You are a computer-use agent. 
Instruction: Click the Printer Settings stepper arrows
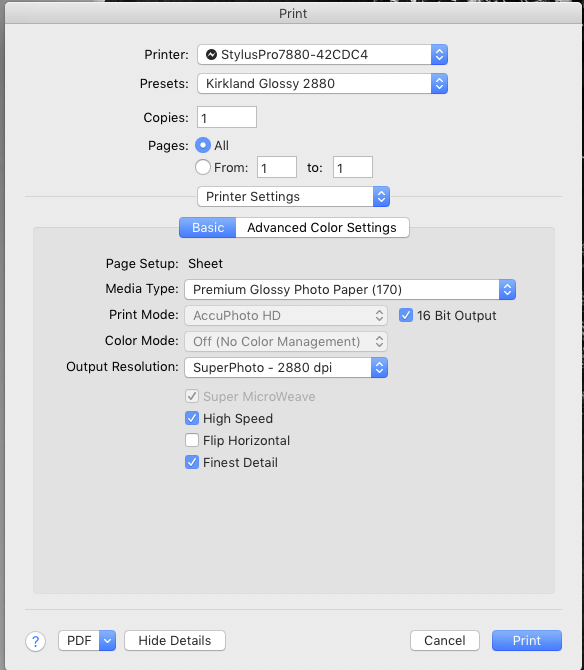[x=382, y=197]
